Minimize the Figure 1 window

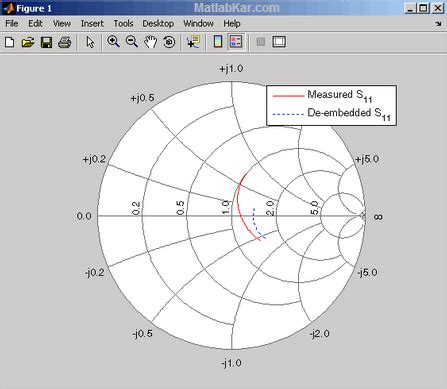[x=410, y=8]
